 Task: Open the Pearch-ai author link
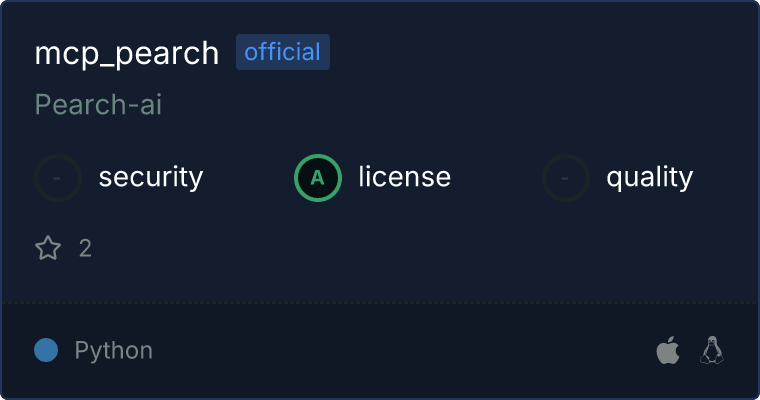[98, 104]
